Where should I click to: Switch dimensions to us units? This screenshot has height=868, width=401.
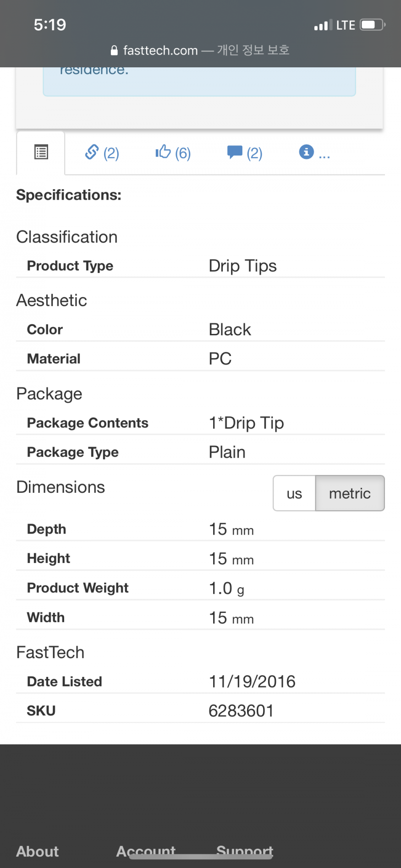click(294, 493)
